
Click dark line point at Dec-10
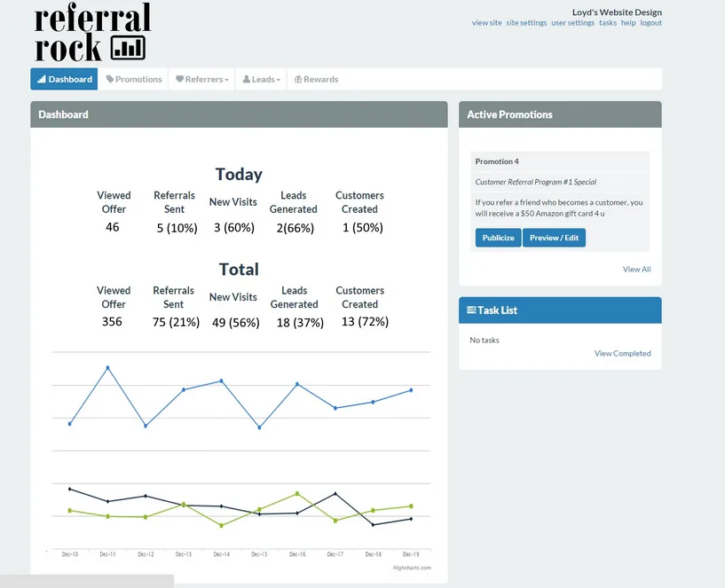pyautogui.click(x=70, y=489)
